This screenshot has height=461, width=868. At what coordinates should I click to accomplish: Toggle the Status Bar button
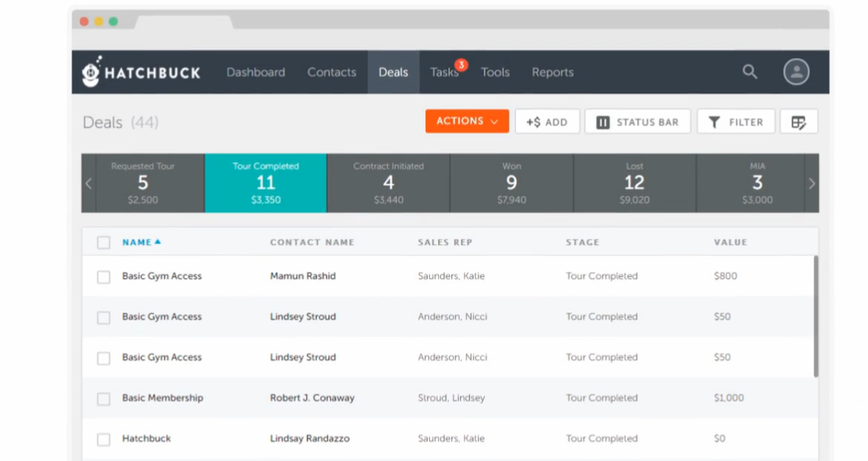638,122
